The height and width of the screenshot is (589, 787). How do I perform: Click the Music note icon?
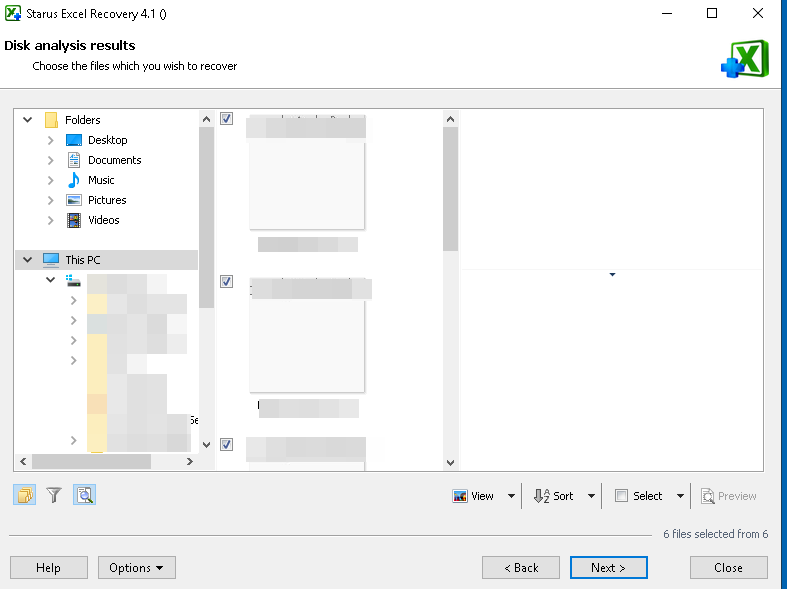[x=74, y=180]
